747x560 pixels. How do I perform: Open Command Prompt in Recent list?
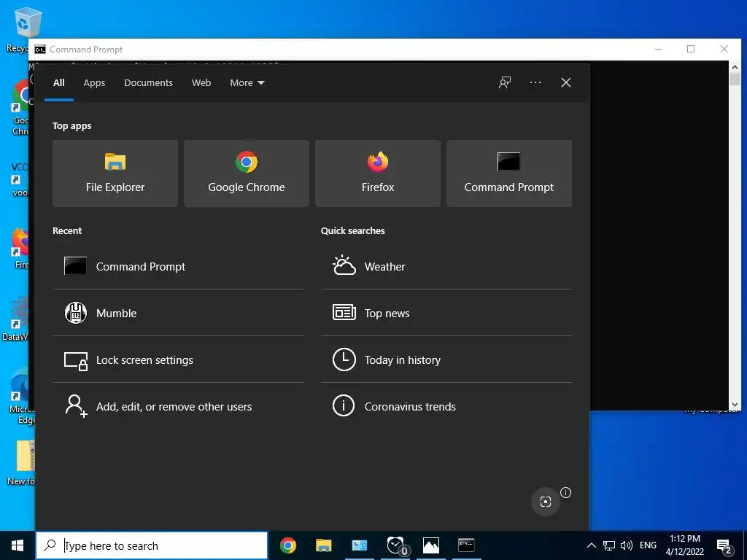(x=178, y=266)
